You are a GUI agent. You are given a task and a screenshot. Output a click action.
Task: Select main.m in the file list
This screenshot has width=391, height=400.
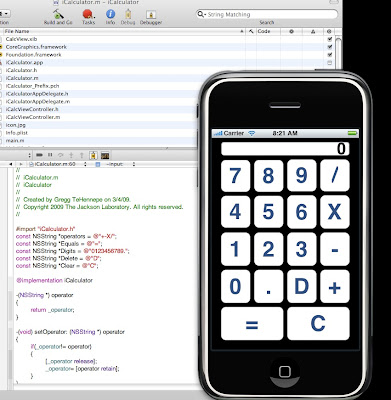pos(15,141)
